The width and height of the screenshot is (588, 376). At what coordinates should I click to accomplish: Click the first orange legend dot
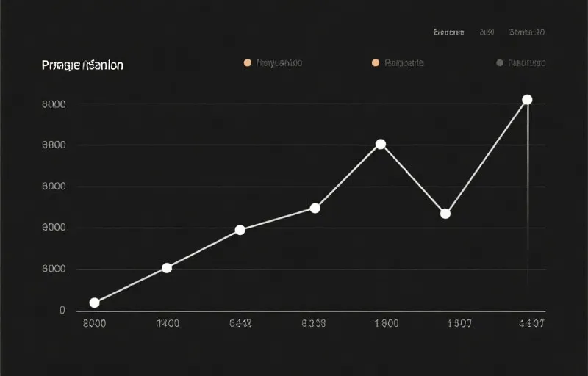tap(248, 63)
